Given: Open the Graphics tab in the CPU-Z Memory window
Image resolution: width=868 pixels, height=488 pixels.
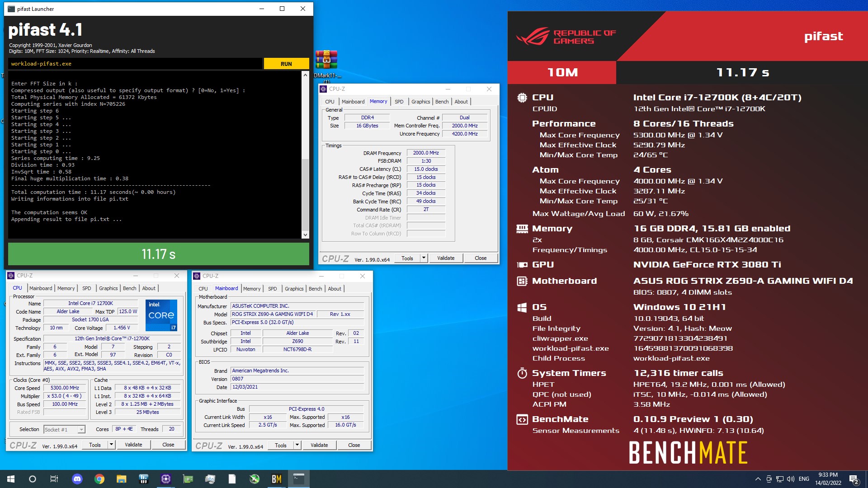Looking at the screenshot, I should point(420,102).
